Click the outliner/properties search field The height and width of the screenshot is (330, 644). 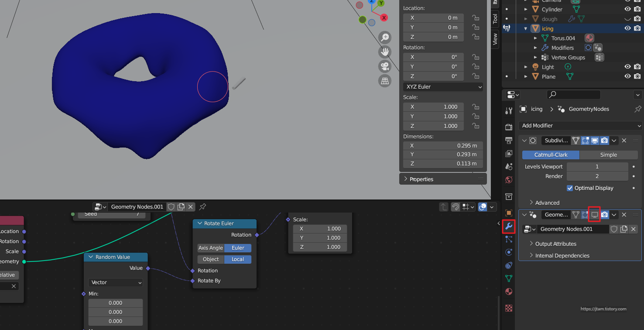[x=574, y=94]
